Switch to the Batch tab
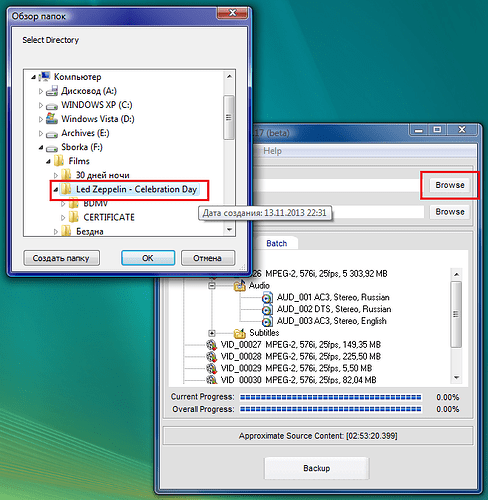This screenshot has width=488, height=500. 277,243
